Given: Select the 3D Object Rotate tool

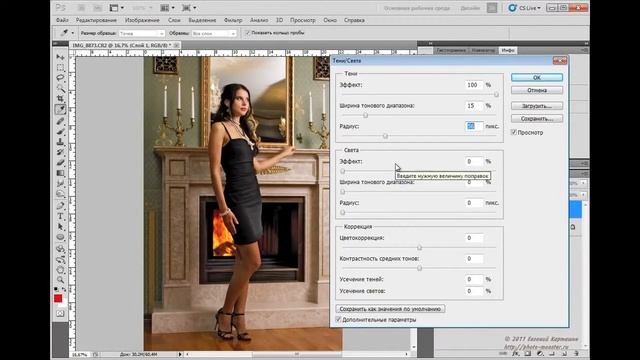Looking at the screenshot, I should pyautogui.click(x=60, y=249).
